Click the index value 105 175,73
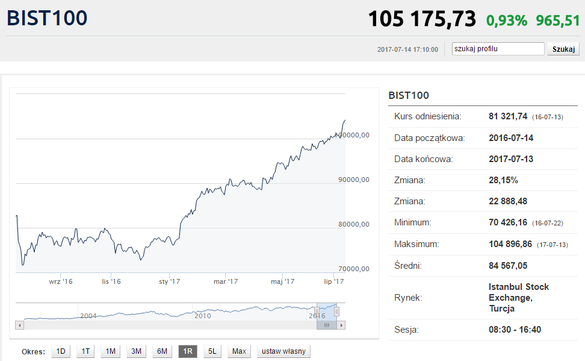The width and height of the screenshot is (585, 361). [422, 19]
